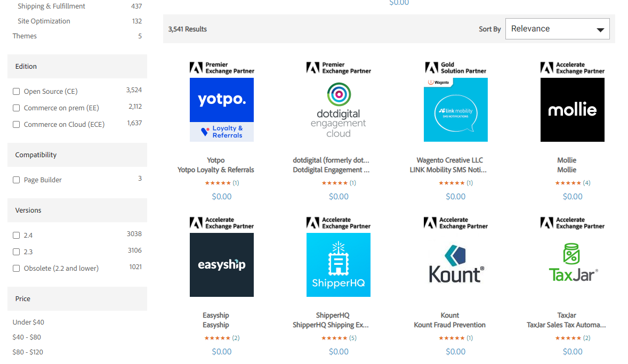
Task: Click the 3,541 Results count text
Action: (188, 29)
